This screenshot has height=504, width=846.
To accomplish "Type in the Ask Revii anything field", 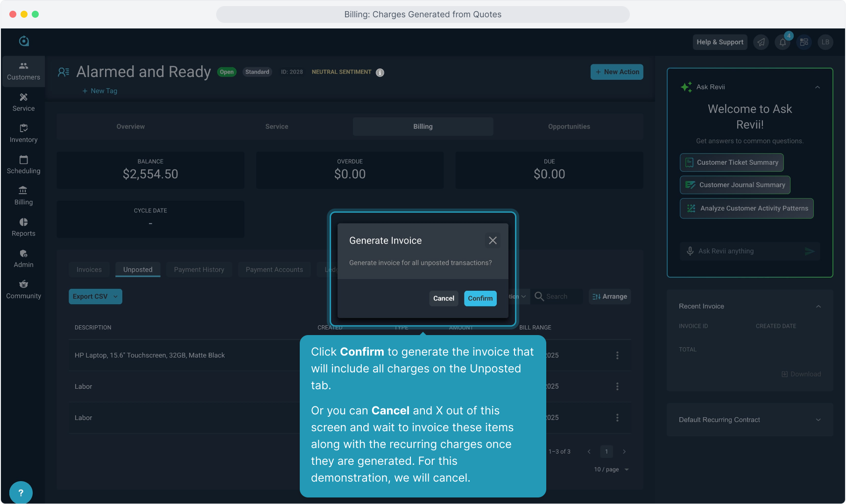I will coord(747,251).
